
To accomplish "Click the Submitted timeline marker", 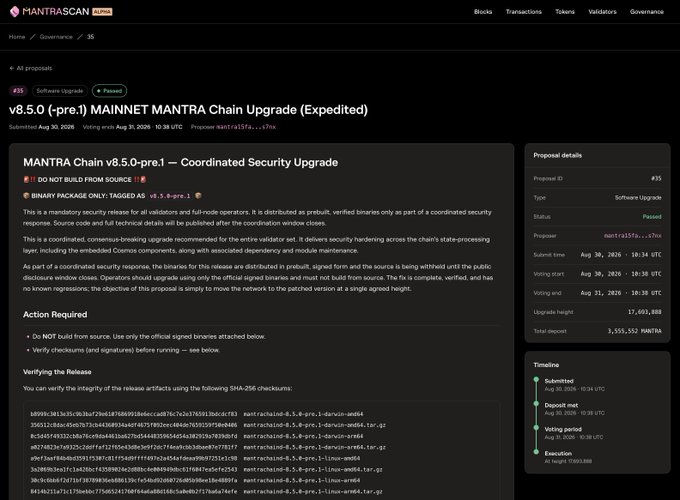I will click(x=536, y=380).
